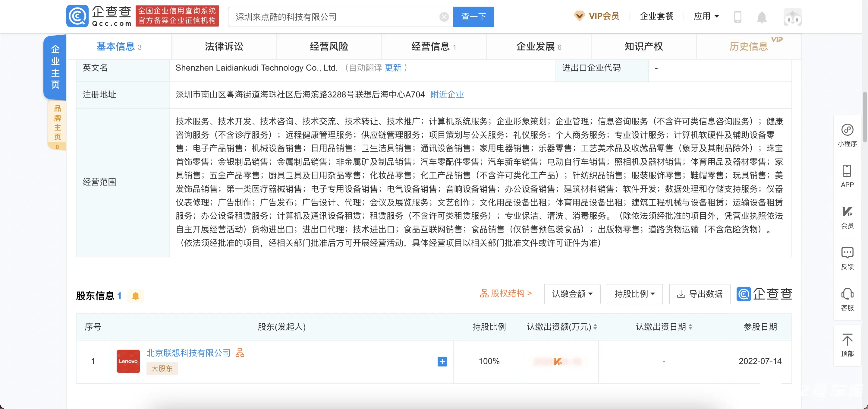The height and width of the screenshot is (409, 868).
Task: Switch to 历史信息 VIP tab
Action: pyautogui.click(x=748, y=46)
